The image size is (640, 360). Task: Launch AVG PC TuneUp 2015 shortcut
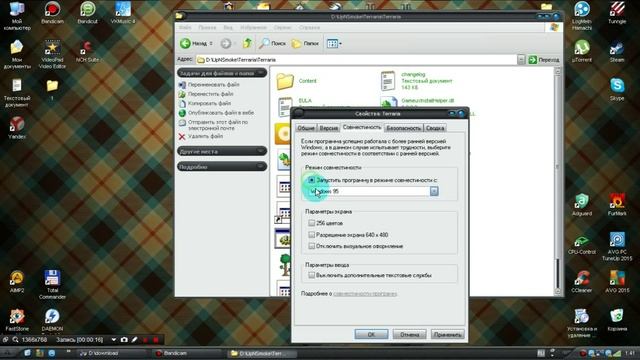[x=617, y=247]
